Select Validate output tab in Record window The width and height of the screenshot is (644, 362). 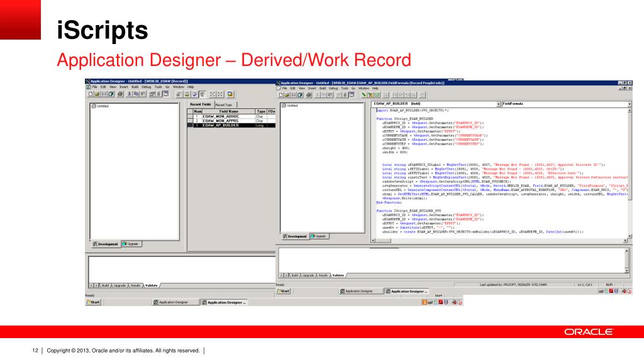tap(151, 285)
